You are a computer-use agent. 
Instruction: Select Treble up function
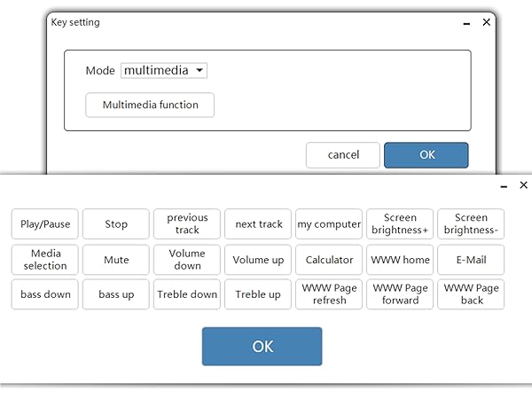click(258, 294)
